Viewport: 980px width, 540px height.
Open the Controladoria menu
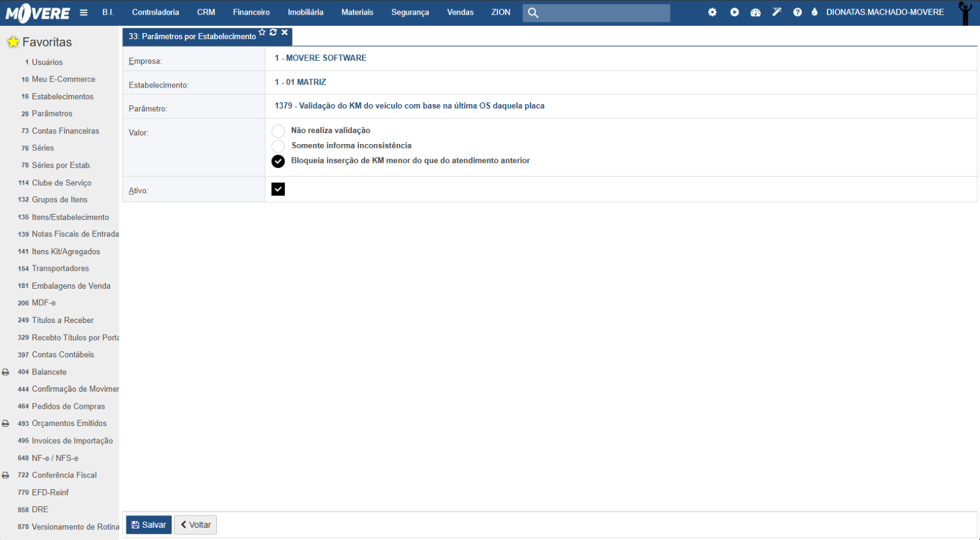[156, 12]
